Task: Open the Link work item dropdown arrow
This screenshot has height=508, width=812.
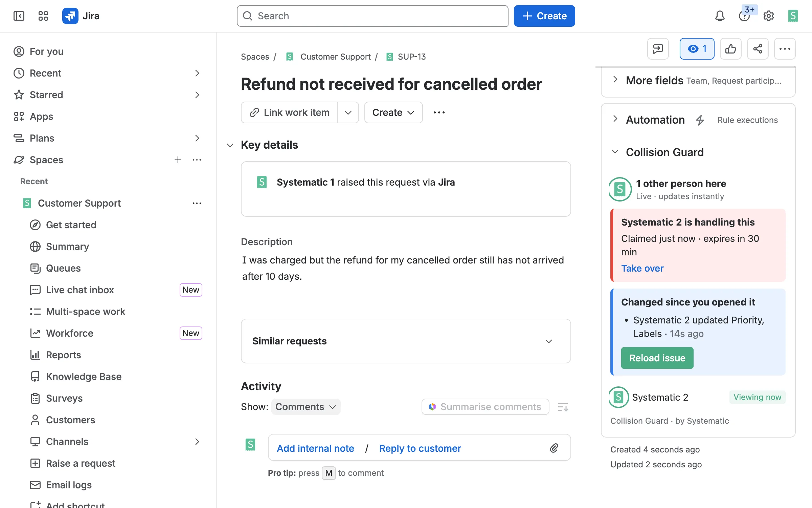Action: [348, 112]
